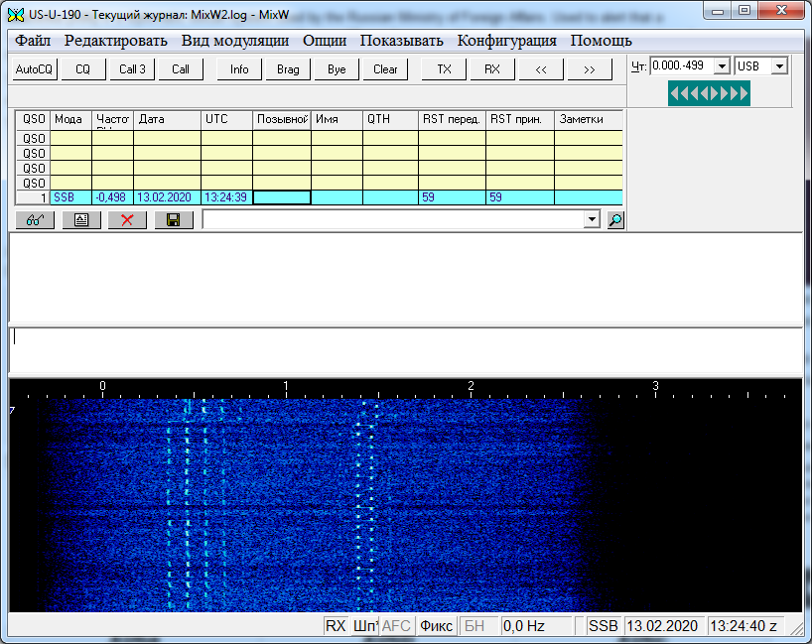Click the Мода column header
Screen dimensions: 812x644
70,120
